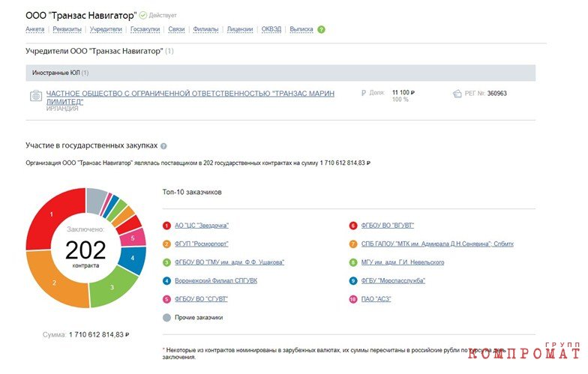Open customer ФГБОУ ВО СГУВТ
This screenshot has width=588, height=374.
(201, 299)
